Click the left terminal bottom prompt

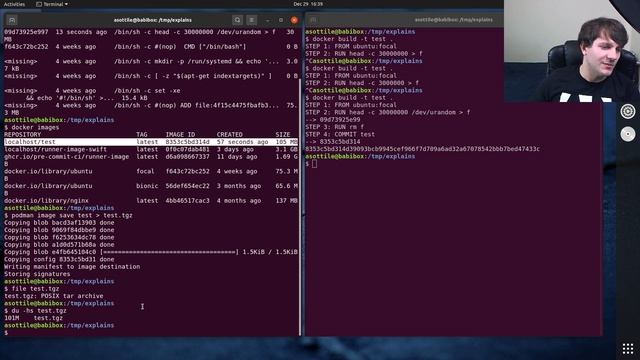point(6,333)
